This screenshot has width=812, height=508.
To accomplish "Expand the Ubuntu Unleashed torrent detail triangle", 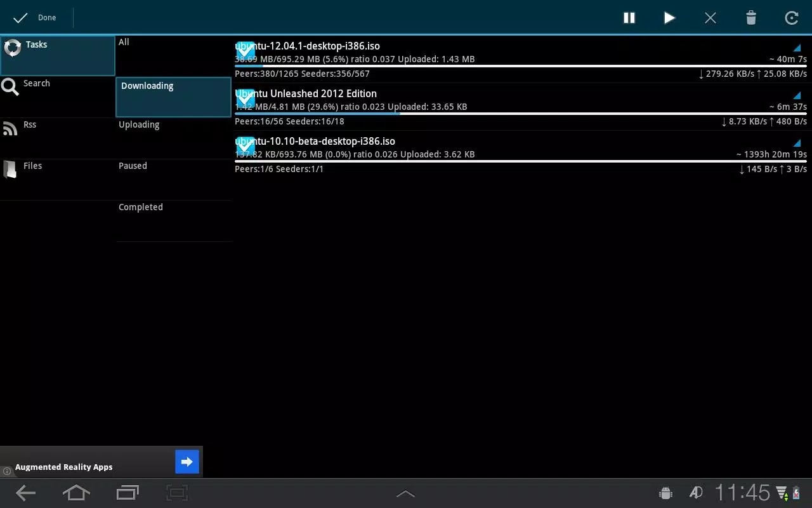I will (x=796, y=94).
